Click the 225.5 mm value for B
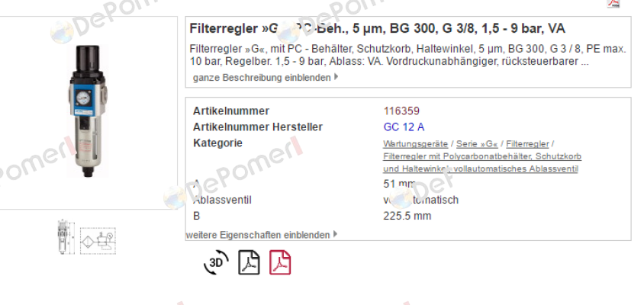Screen dimensions: 644x305 pyautogui.click(x=407, y=216)
